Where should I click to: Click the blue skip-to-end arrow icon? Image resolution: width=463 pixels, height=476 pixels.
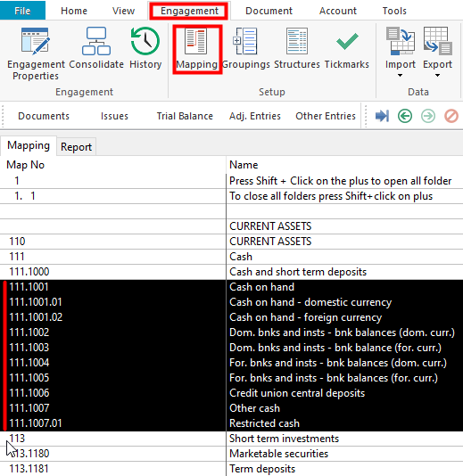pyautogui.click(x=382, y=116)
